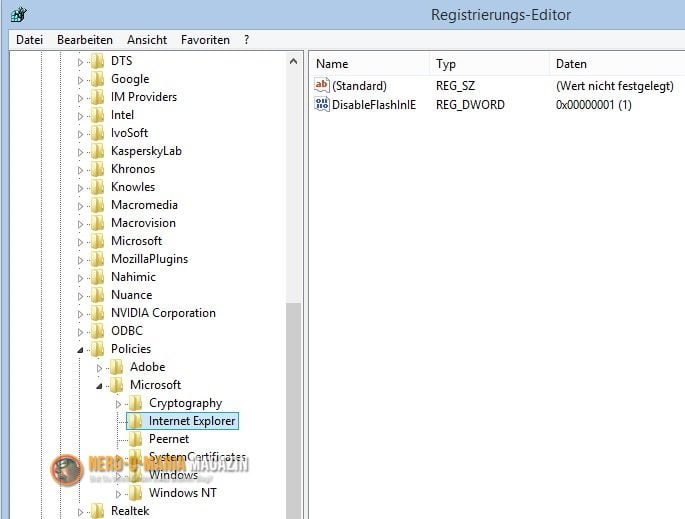Click the Adobe folder icon

coord(117,367)
